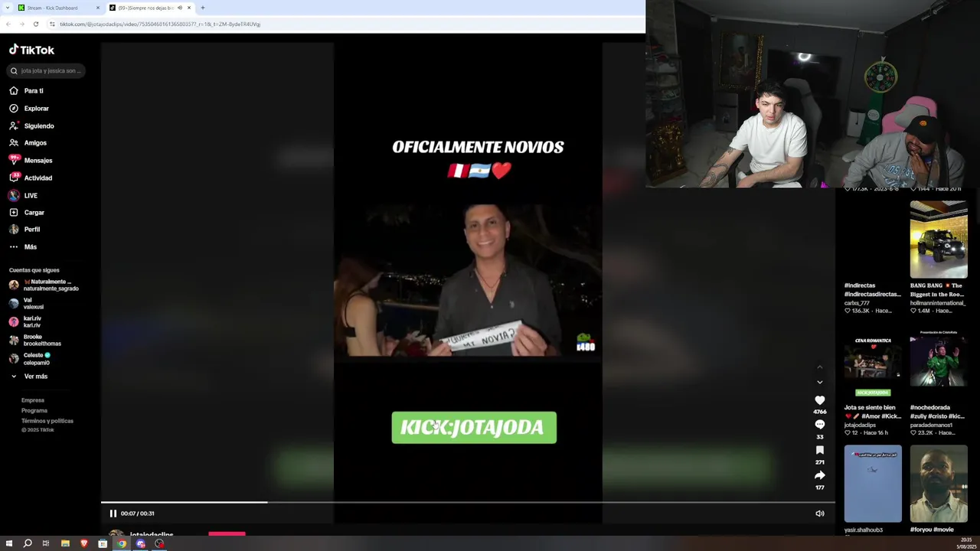Open Discord from the taskbar
This screenshot has height=551, width=980.
(x=140, y=543)
